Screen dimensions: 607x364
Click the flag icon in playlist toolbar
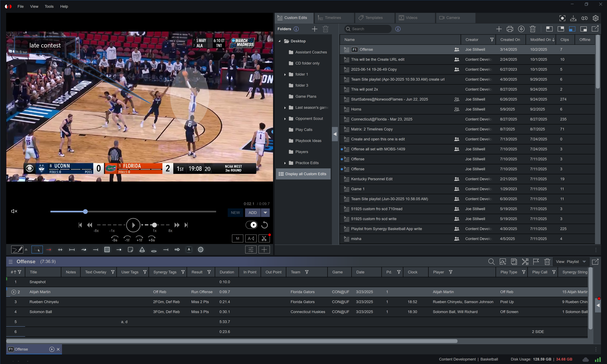536,262
